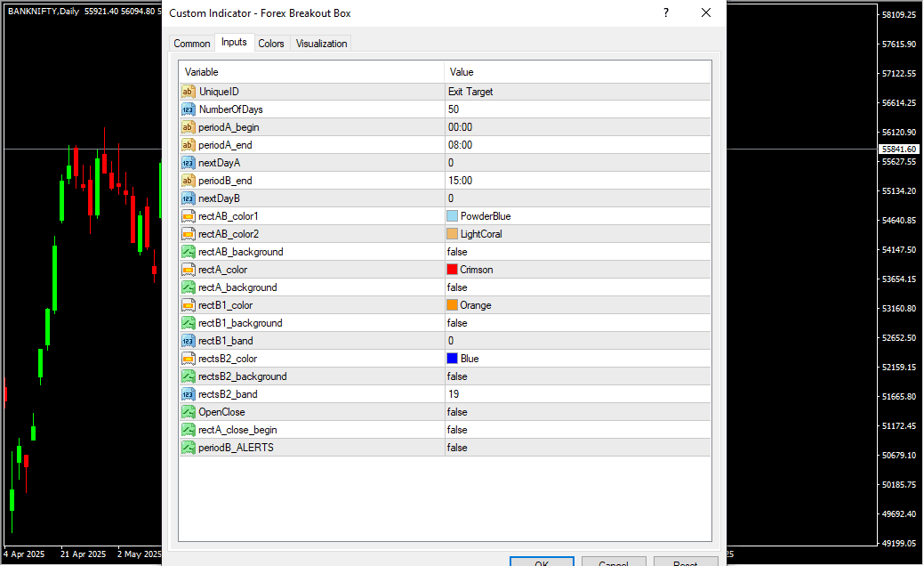The width and height of the screenshot is (924, 566).
Task: Click the periodA_begin string icon
Action: (189, 127)
